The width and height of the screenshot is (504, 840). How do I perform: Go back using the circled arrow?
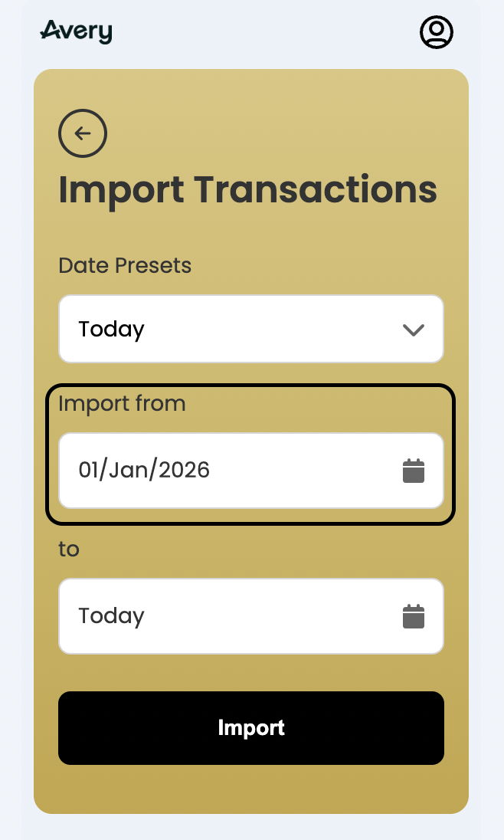tap(83, 133)
